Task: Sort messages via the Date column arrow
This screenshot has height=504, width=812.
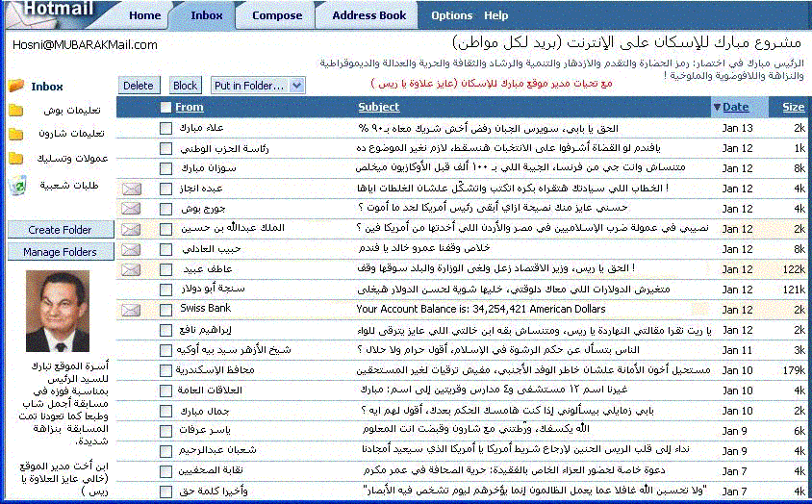Action: pyautogui.click(x=717, y=107)
